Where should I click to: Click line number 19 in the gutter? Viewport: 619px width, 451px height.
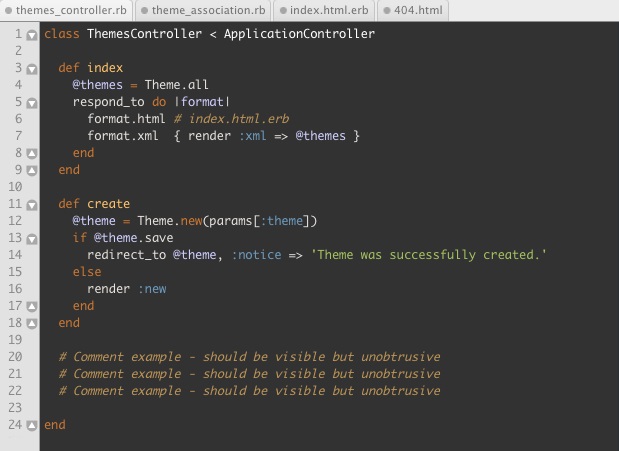click(15, 339)
